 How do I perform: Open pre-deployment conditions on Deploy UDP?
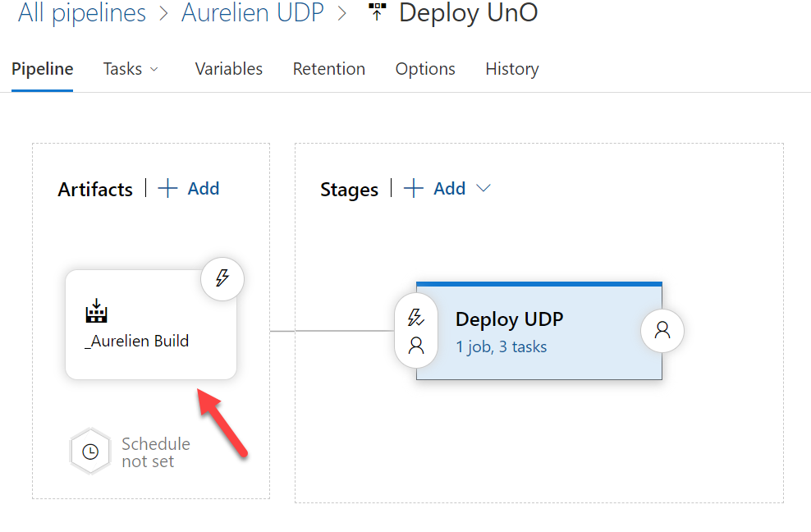tap(416, 331)
